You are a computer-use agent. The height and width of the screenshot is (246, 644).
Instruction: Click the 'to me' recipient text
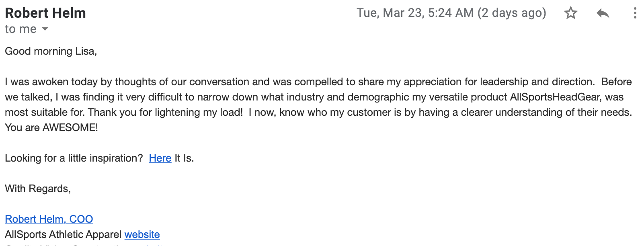(x=21, y=29)
